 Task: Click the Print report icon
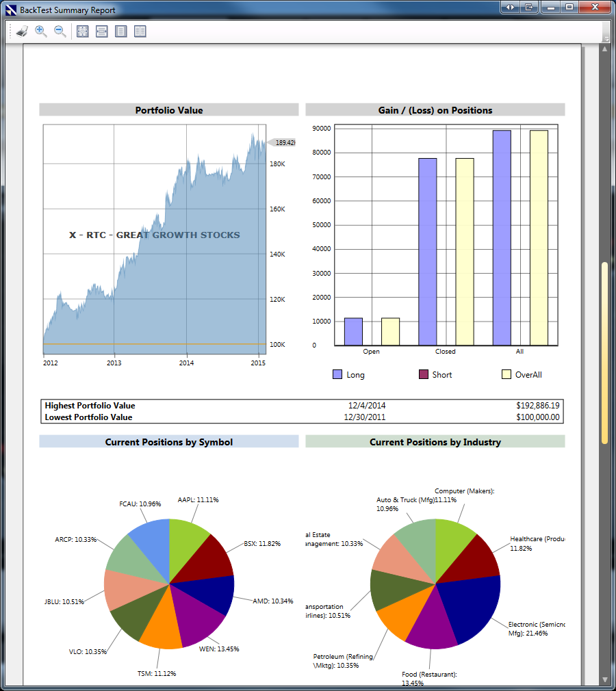22,31
